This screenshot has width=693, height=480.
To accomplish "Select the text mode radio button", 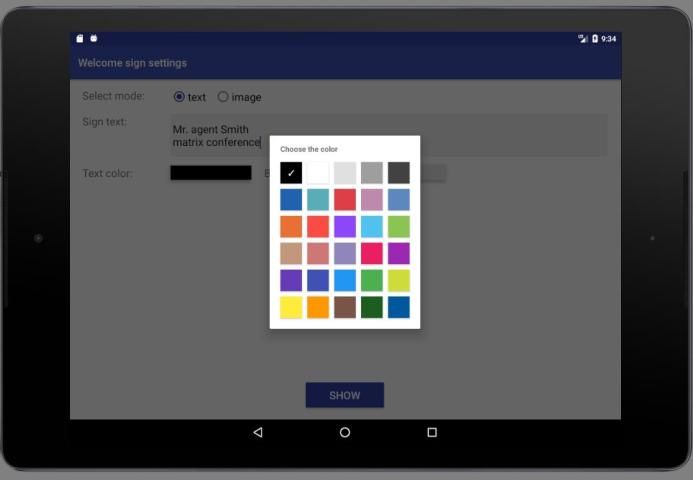I will tap(179, 97).
